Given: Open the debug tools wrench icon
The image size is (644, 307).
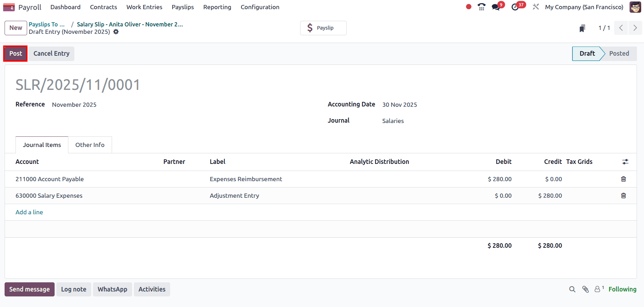Looking at the screenshot, I should pos(536,7).
